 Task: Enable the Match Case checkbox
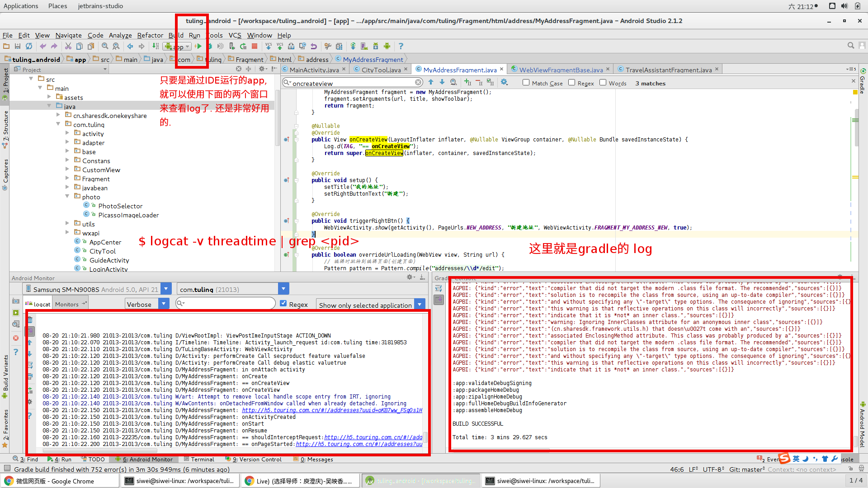click(x=526, y=83)
